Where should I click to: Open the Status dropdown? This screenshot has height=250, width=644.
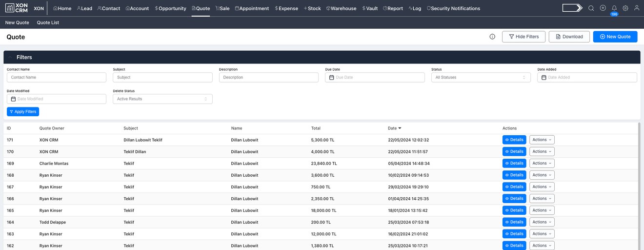point(481,78)
